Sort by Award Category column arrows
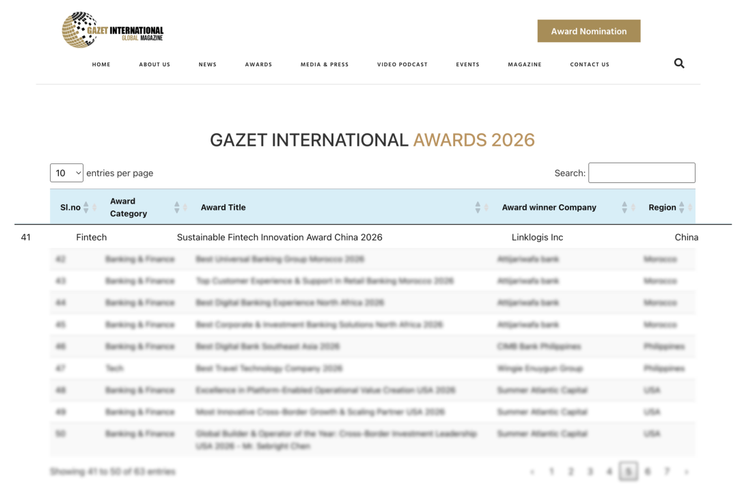Screen dimensions: 738x500 177,207
